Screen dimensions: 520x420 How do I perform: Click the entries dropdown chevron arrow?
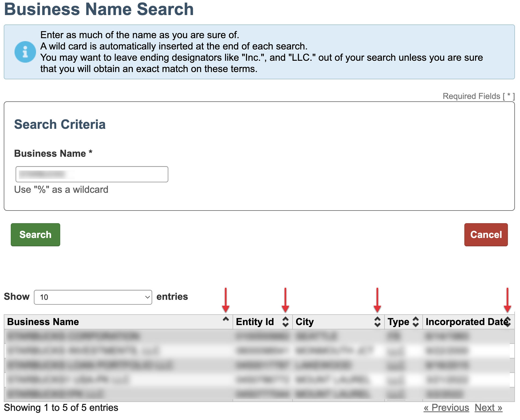(147, 297)
